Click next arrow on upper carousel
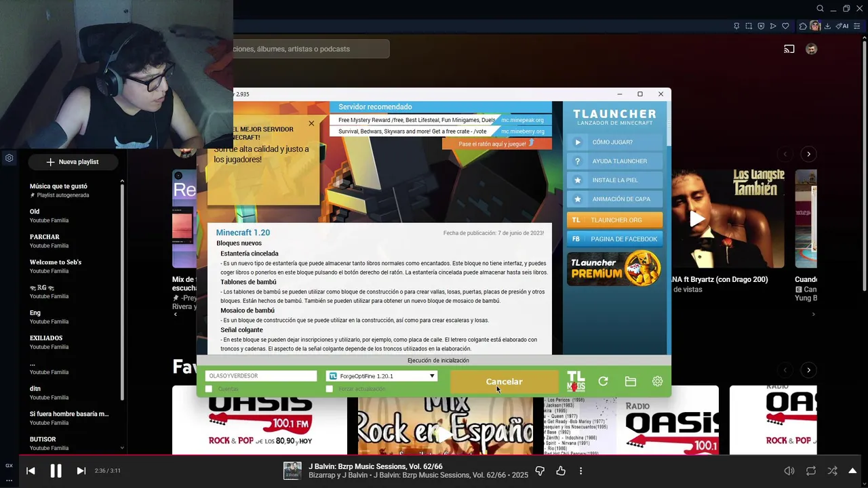This screenshot has width=868, height=488. [x=808, y=155]
